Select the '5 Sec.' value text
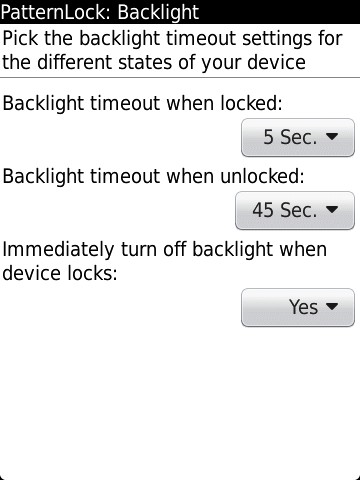The height and width of the screenshot is (480, 360). tap(290, 137)
